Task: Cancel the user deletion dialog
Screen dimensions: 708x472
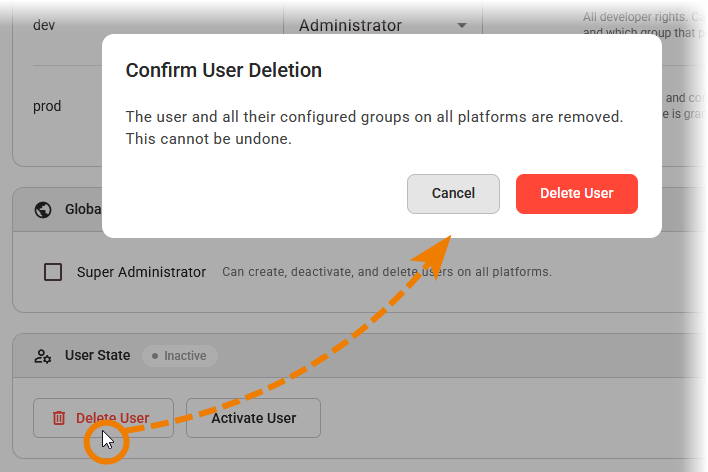Action: pos(453,194)
